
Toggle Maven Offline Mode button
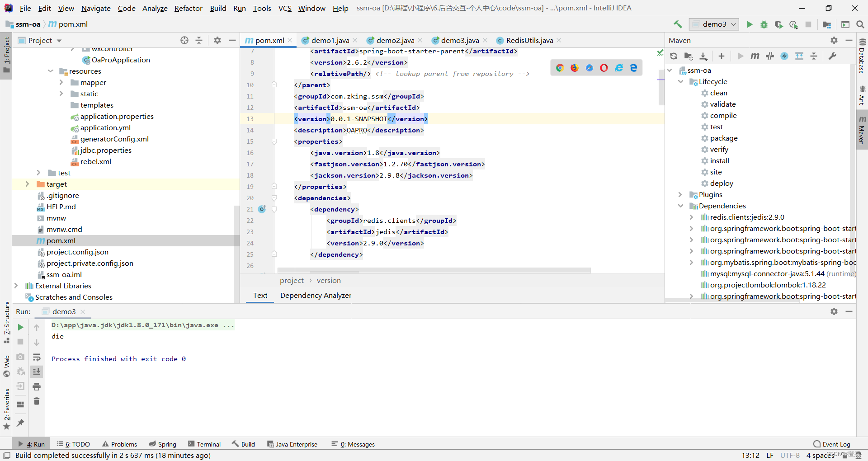[x=770, y=56]
